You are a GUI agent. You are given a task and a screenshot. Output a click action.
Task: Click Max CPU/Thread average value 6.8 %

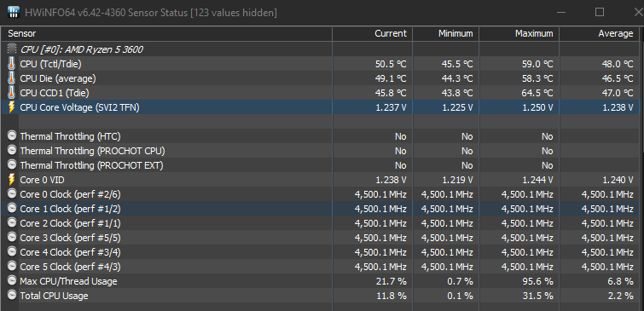click(x=620, y=281)
